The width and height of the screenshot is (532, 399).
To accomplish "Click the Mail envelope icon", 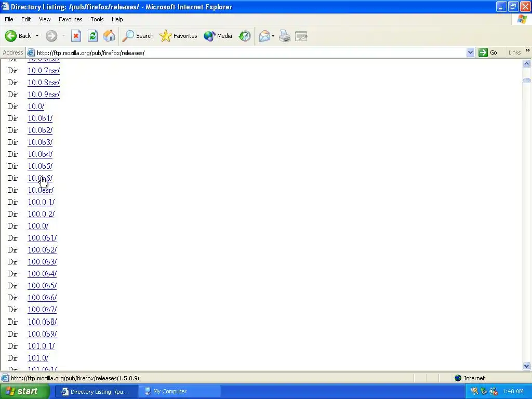I will click(264, 36).
